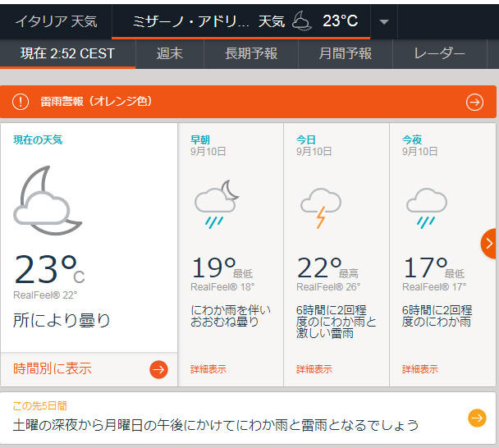Click the orange warning exclamation icon
The image size is (499, 448).
click(x=20, y=102)
